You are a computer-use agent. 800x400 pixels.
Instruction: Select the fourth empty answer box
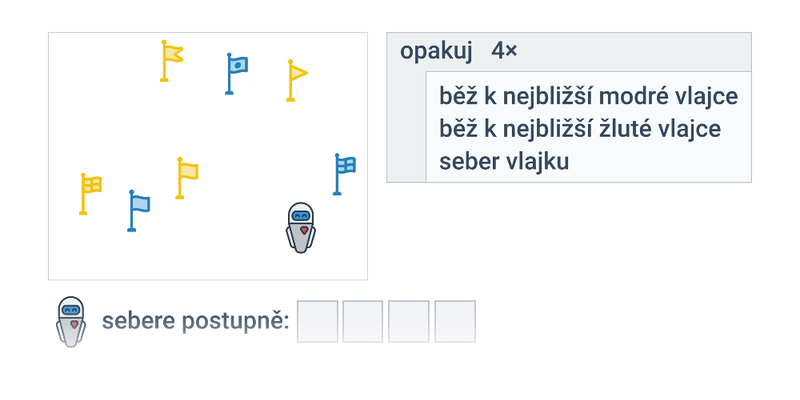tap(455, 321)
